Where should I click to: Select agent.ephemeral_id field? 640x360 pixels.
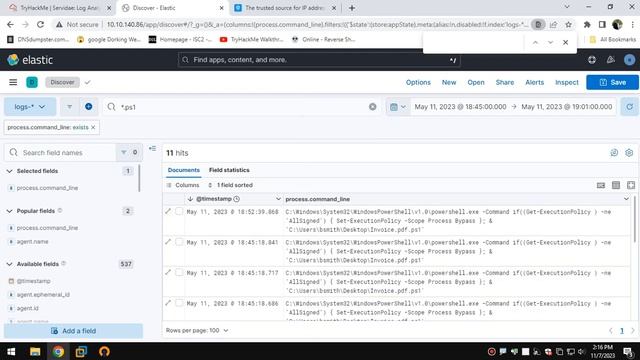43,295
